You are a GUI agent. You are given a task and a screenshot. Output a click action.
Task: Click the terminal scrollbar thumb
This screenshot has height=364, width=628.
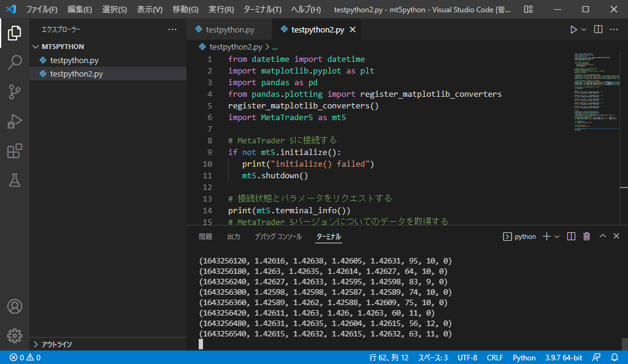click(624, 344)
